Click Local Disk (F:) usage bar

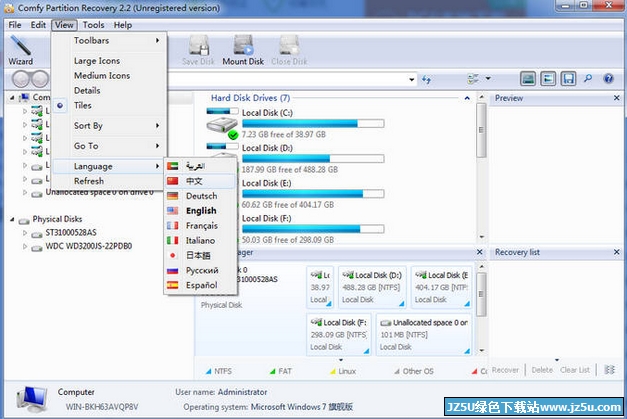(313, 229)
